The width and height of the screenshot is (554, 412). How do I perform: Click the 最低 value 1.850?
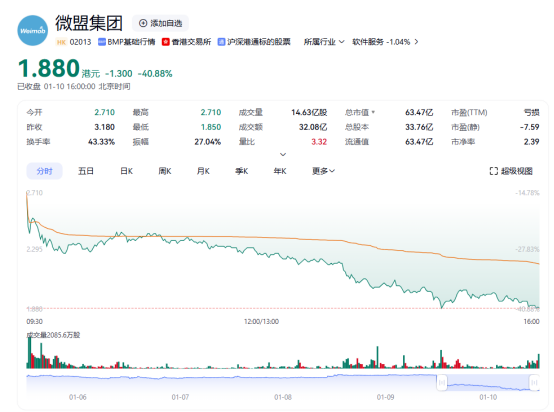click(x=211, y=127)
